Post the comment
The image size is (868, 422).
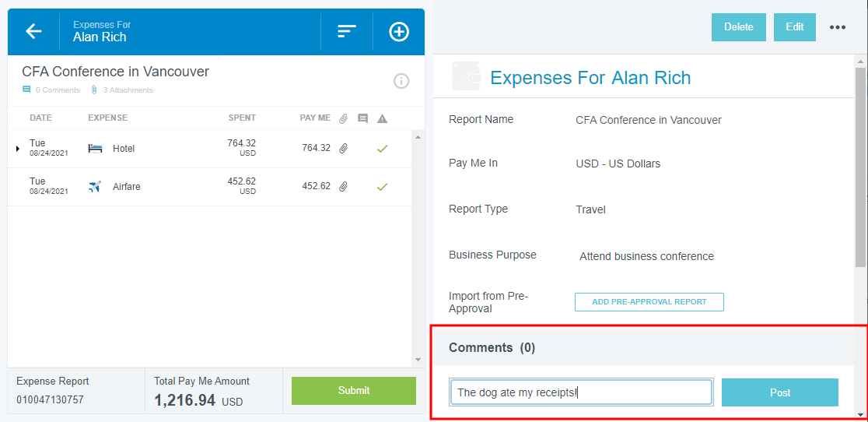pyautogui.click(x=779, y=392)
